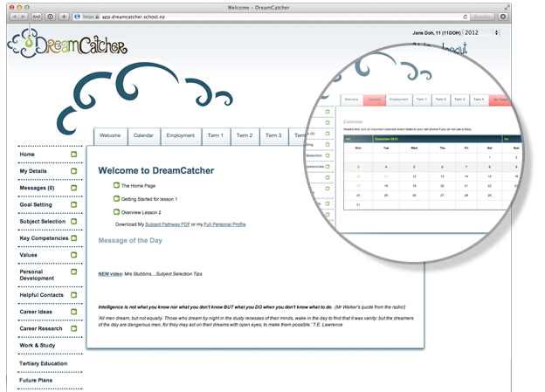545x392 pixels.
Task: Click the show history clock button in toolbar
Action: pyautogui.click(x=51, y=17)
